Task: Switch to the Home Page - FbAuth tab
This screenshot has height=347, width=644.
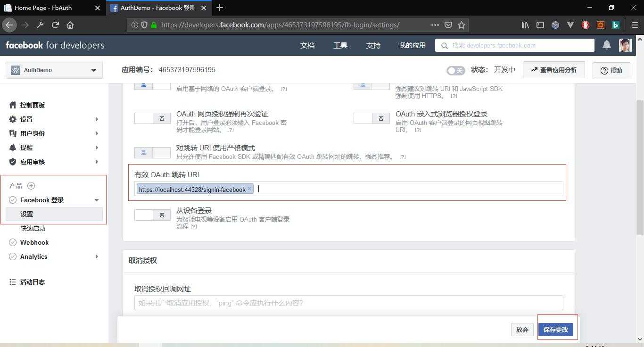Action: (x=52, y=8)
